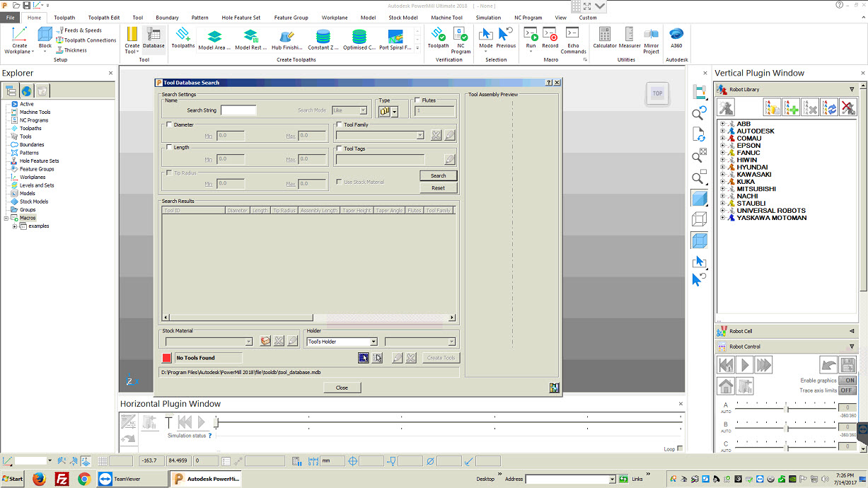This screenshot has height=488, width=868.
Task: Switch to the NC Program ribbon tab
Action: (528, 18)
